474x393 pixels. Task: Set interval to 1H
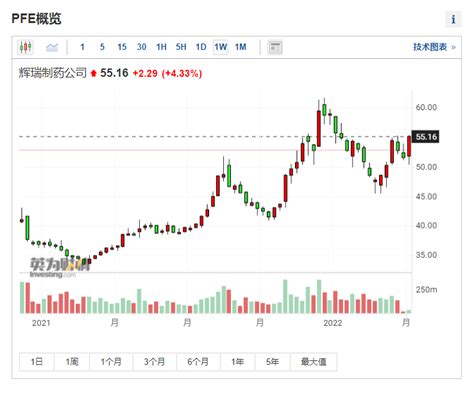[161, 47]
